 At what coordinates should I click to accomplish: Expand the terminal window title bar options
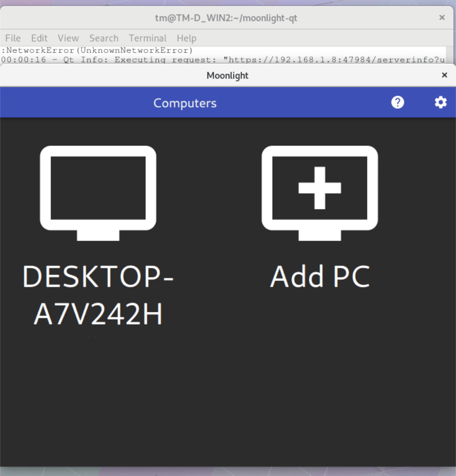226,17
